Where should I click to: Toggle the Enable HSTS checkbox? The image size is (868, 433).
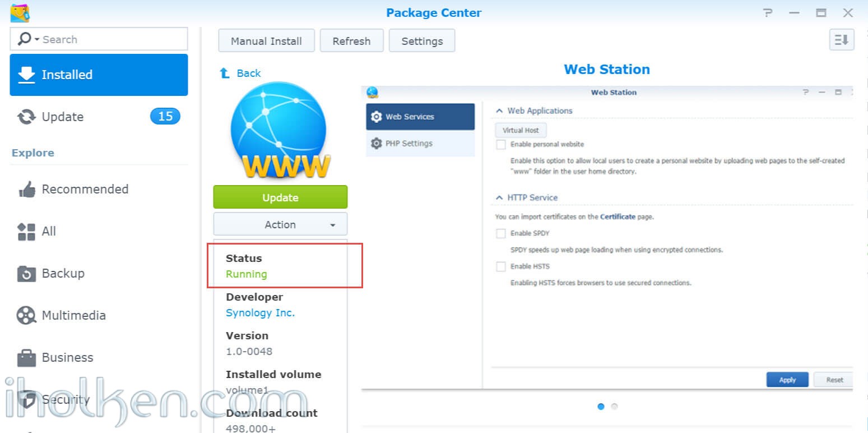pos(501,266)
